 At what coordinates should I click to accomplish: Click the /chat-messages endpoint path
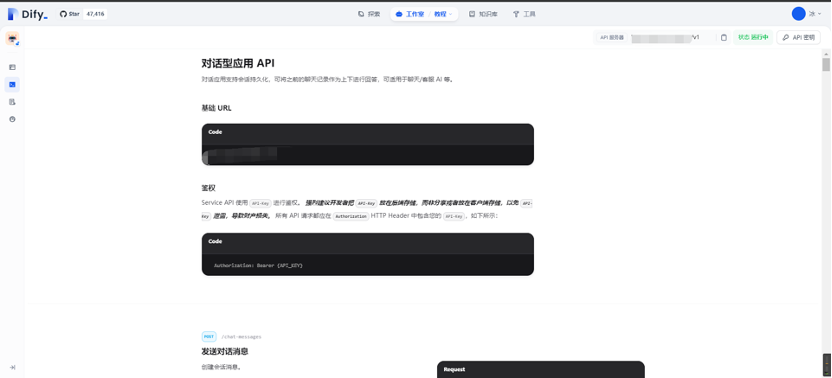point(241,337)
